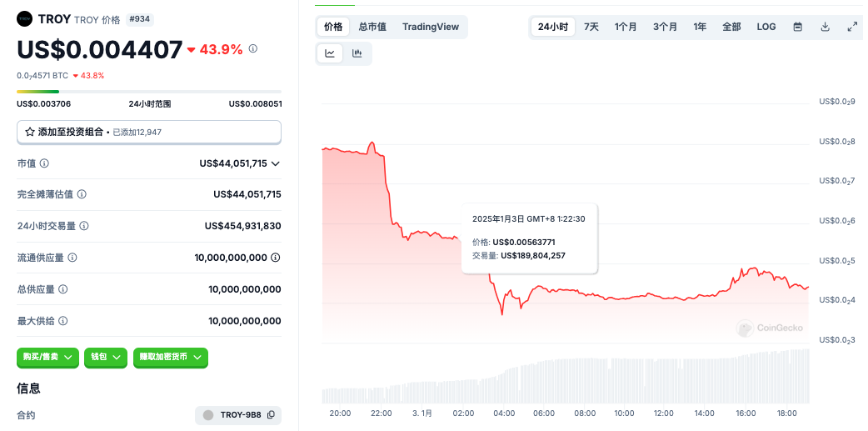The height and width of the screenshot is (431, 868).
Task: Click the 0.0₇4571 BTC price text
Action: click(x=42, y=75)
